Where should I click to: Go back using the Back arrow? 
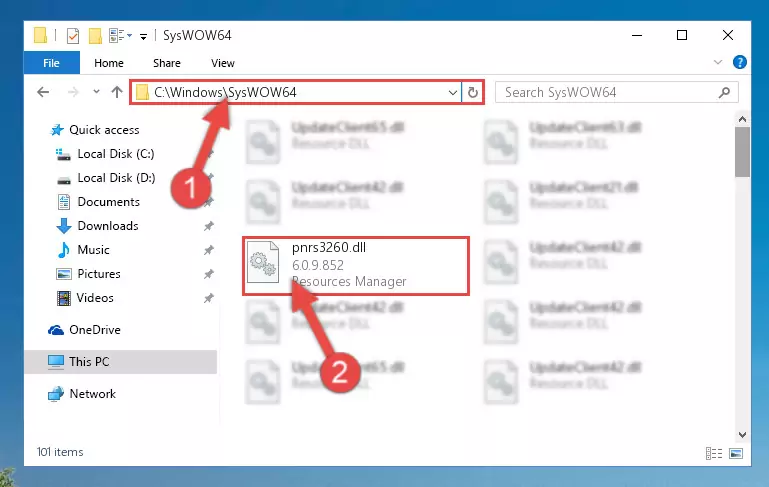tap(43, 92)
